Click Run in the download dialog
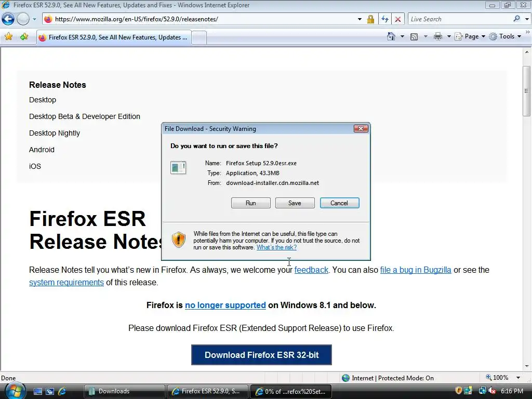532x399 pixels. click(251, 203)
